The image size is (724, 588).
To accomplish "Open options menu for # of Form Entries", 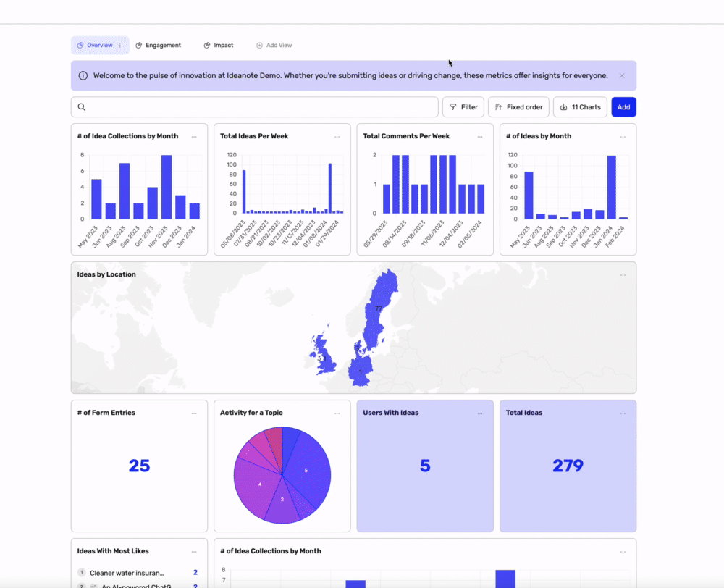I will [x=194, y=413].
